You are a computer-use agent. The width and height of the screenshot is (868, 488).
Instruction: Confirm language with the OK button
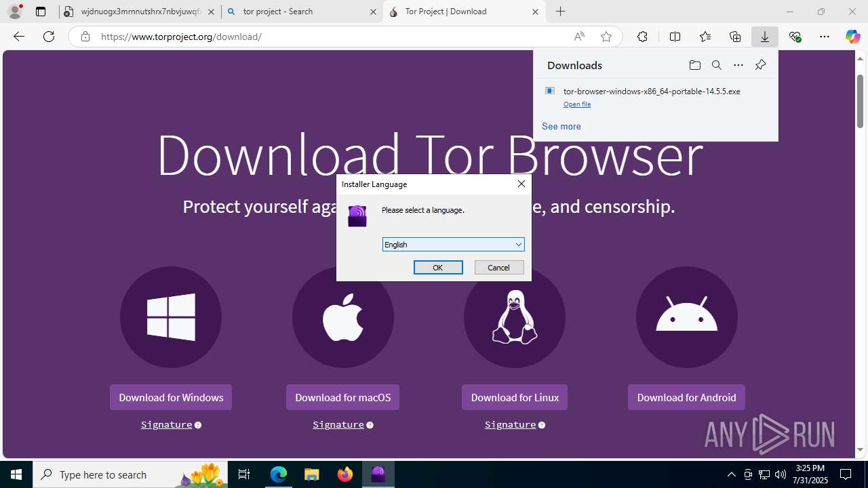[x=438, y=268]
